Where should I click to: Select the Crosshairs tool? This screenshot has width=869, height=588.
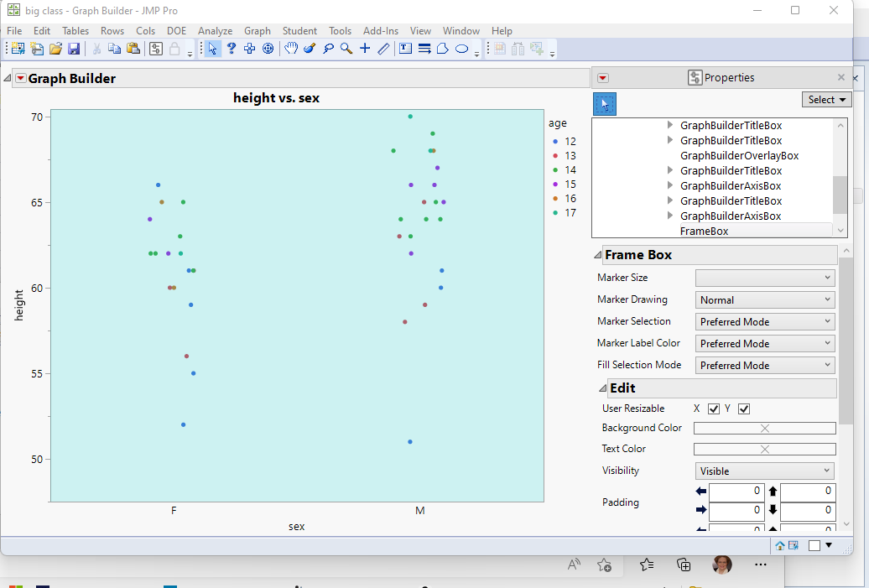365,49
